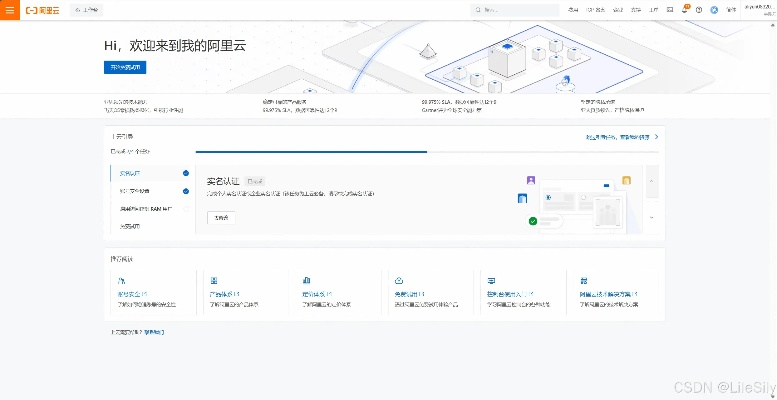Click the second recommendation card grid icon
The image size is (777, 400).
[214, 281]
